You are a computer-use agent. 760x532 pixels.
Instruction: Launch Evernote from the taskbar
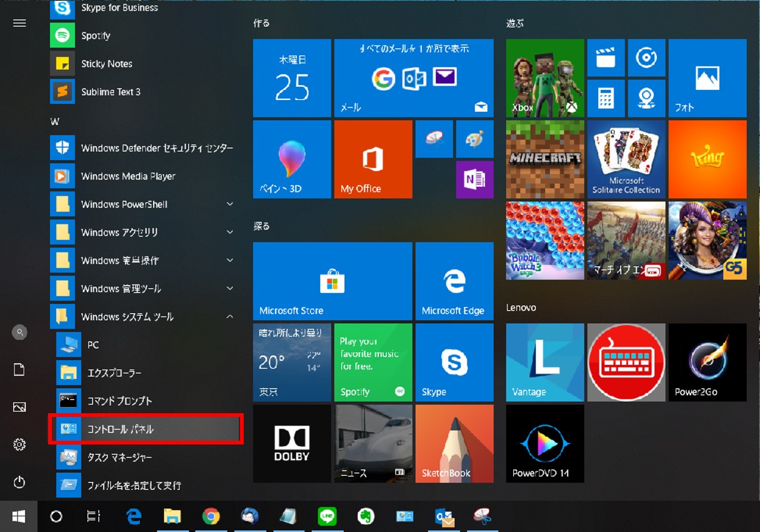click(x=366, y=516)
